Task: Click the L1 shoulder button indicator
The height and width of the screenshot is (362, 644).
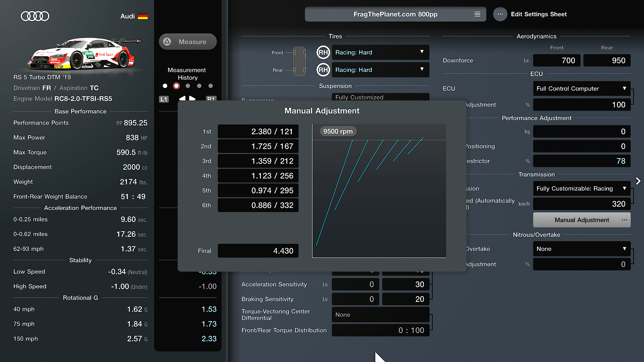Action: point(164,99)
